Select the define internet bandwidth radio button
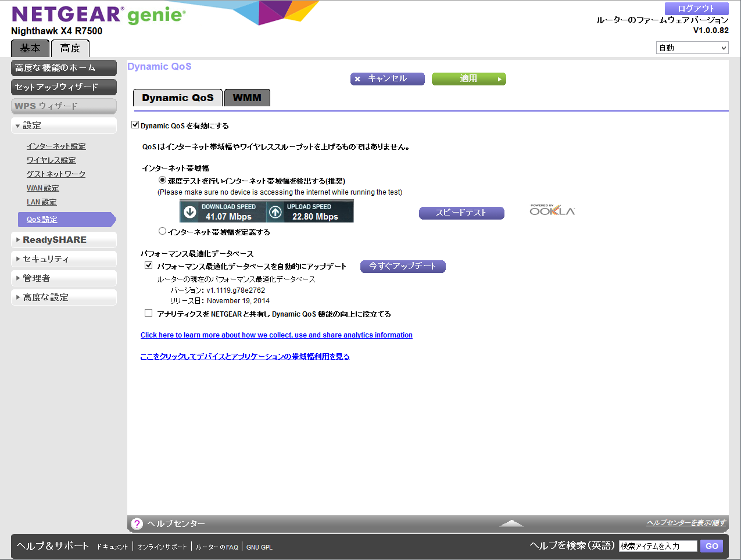Viewport: 741px width, 560px height. point(163,231)
